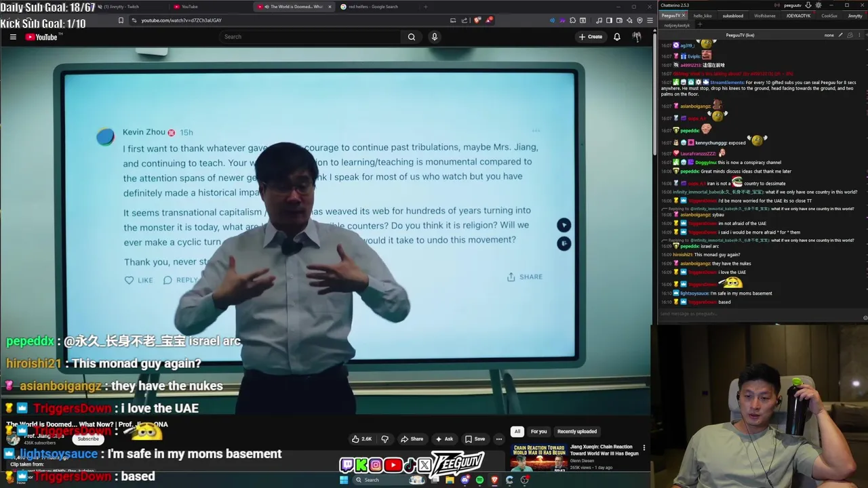Bookmark the page in the browser address bar
The image size is (868, 488).
tap(121, 20)
